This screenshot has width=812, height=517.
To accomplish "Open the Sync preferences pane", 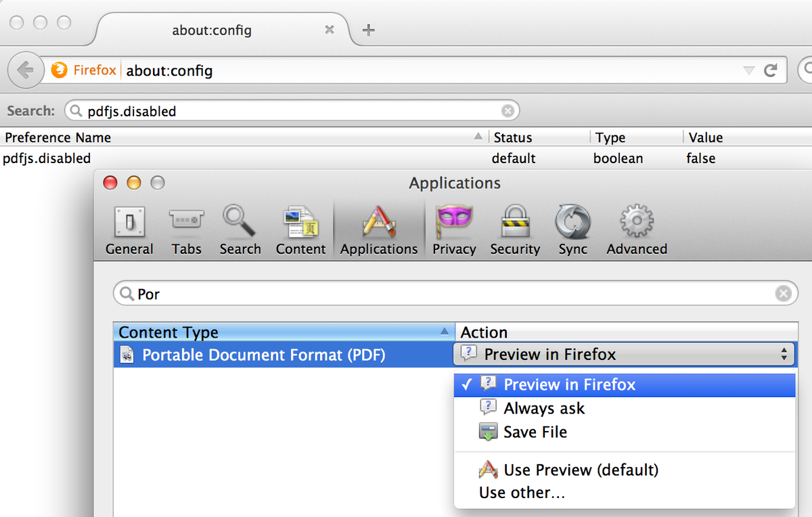I will point(572,231).
